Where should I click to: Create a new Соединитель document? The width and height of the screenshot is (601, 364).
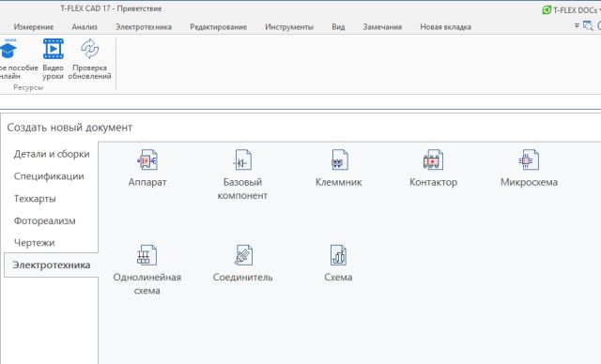tap(242, 265)
